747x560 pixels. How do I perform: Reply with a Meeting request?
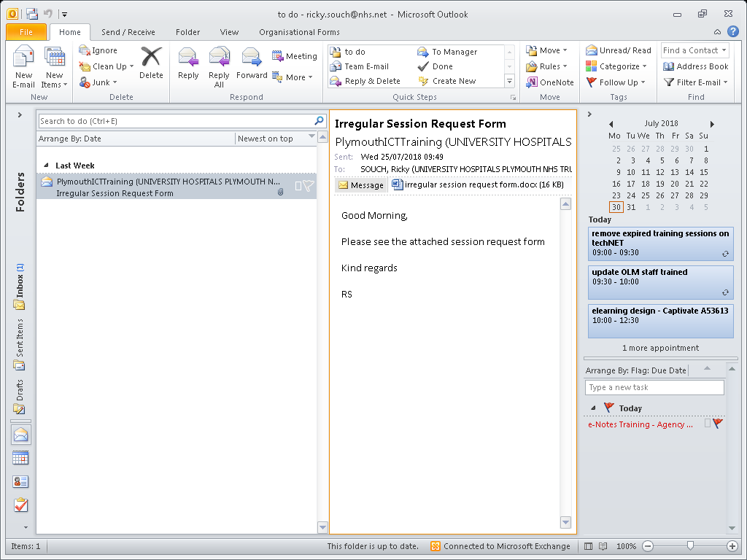point(295,56)
